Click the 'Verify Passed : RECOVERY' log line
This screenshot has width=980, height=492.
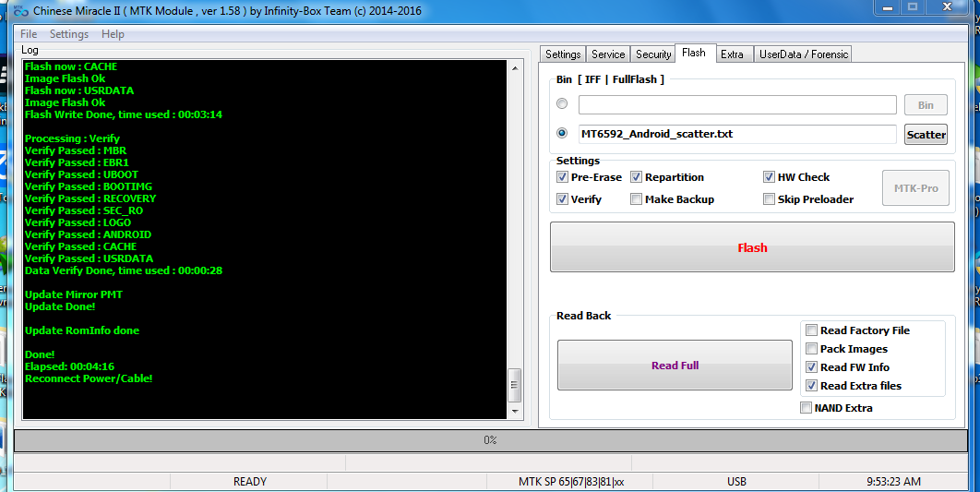coord(90,198)
